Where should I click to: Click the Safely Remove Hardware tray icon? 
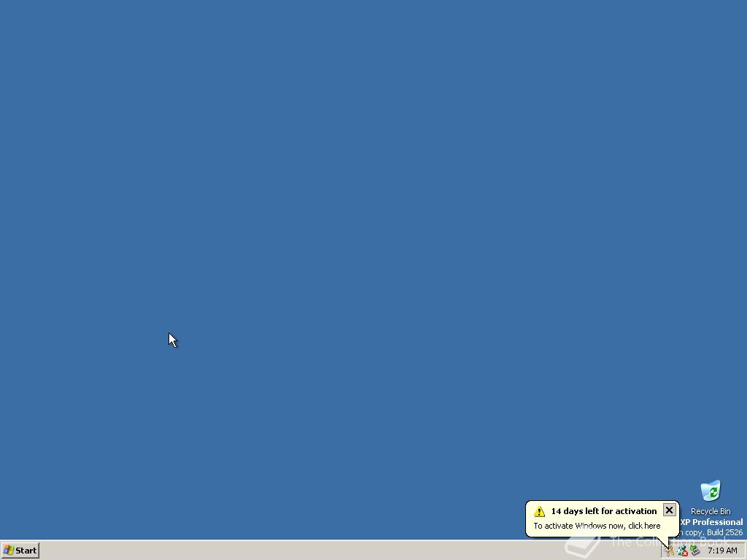(x=694, y=551)
